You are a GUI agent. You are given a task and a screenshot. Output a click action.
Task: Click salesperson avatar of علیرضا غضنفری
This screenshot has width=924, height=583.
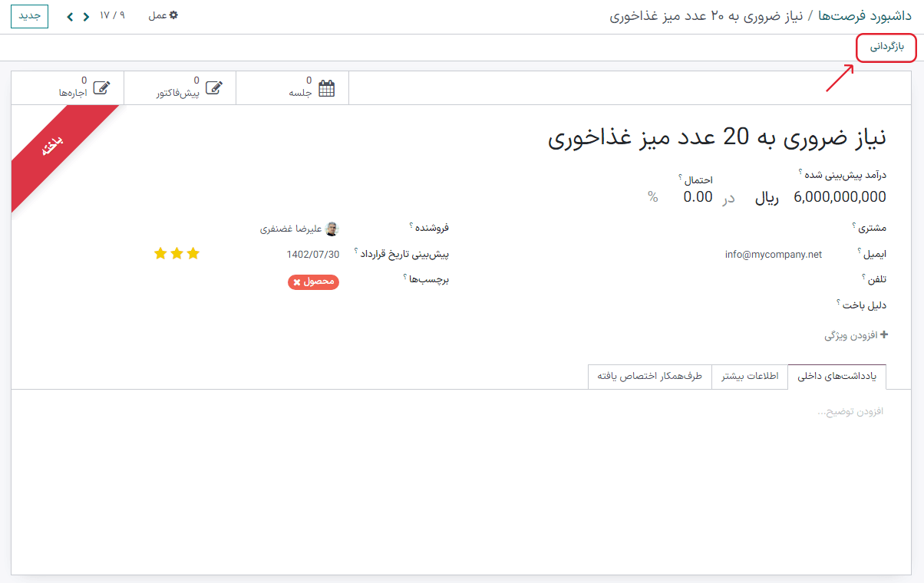click(x=333, y=227)
